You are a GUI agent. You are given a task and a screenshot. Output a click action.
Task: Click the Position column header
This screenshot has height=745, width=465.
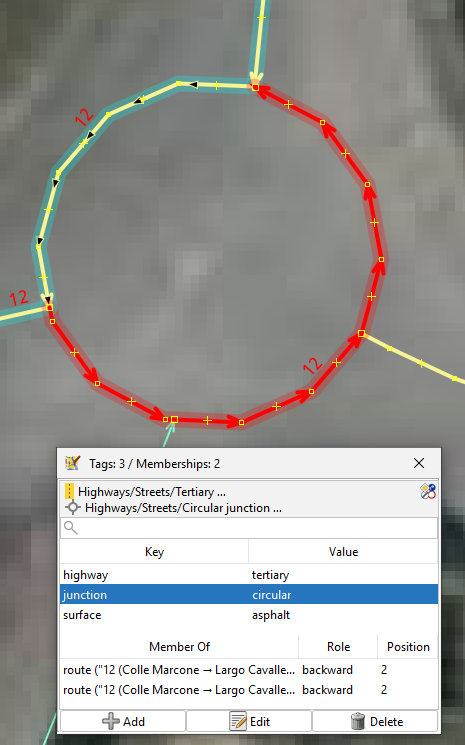tap(408, 647)
